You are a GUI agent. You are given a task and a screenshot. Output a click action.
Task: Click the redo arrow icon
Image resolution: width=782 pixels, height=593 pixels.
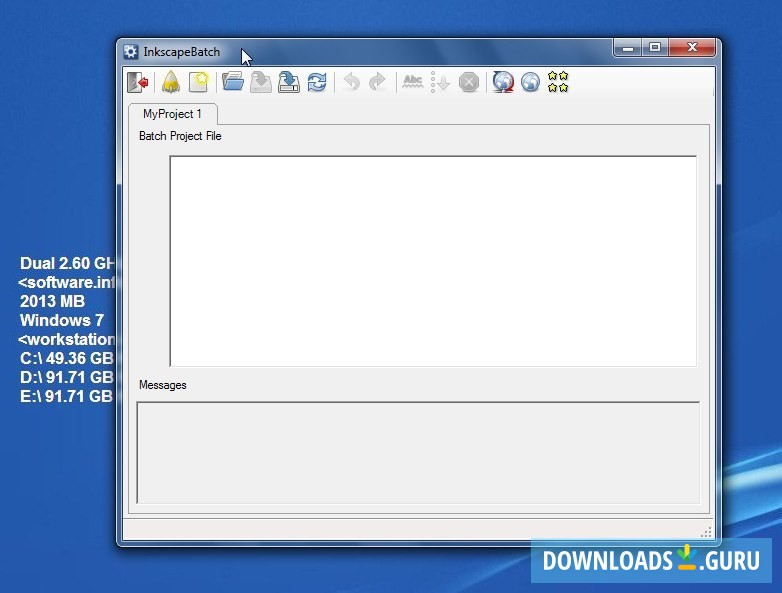point(378,82)
